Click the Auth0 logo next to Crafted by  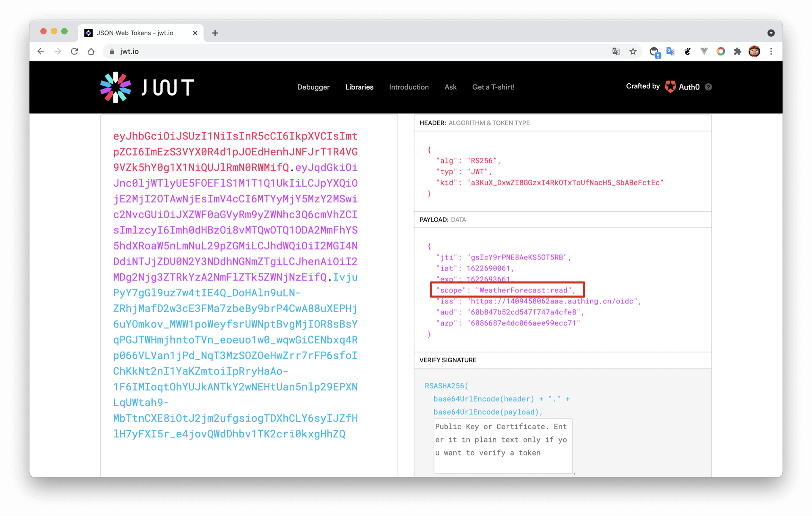[x=670, y=87]
